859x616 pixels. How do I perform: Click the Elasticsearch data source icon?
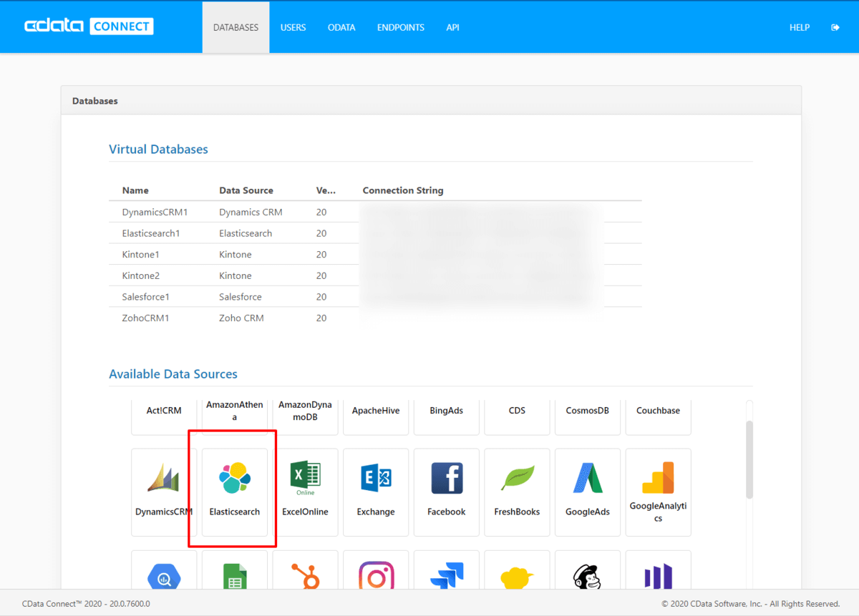[235, 478]
